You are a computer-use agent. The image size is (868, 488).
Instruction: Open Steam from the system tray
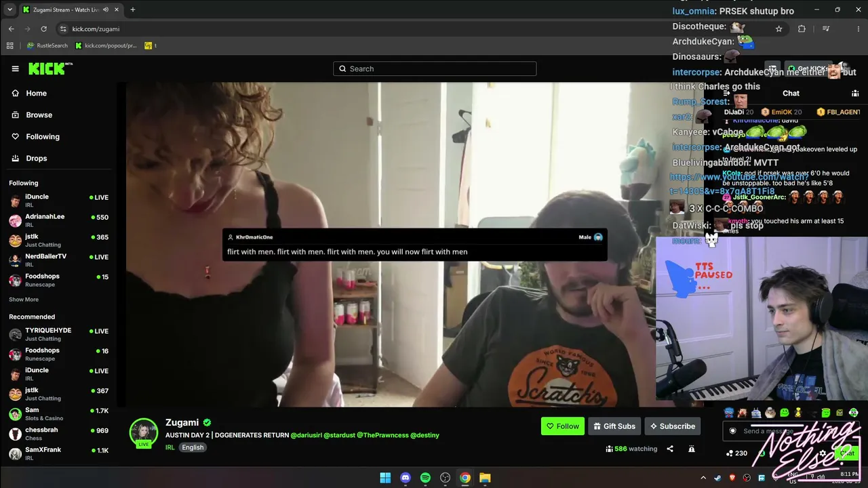(x=717, y=478)
